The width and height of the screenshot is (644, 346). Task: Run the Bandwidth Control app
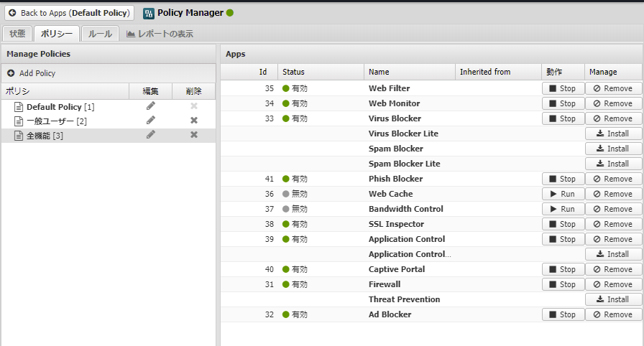(562, 209)
